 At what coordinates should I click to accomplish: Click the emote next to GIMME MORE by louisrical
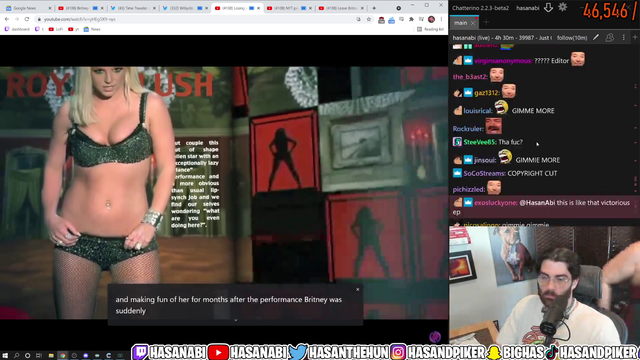click(501, 108)
